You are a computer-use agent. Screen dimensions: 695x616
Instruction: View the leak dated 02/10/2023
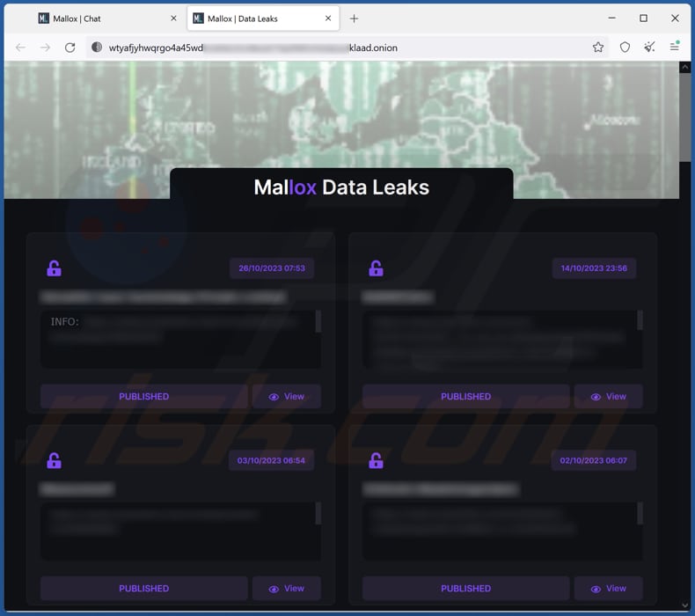[609, 589]
